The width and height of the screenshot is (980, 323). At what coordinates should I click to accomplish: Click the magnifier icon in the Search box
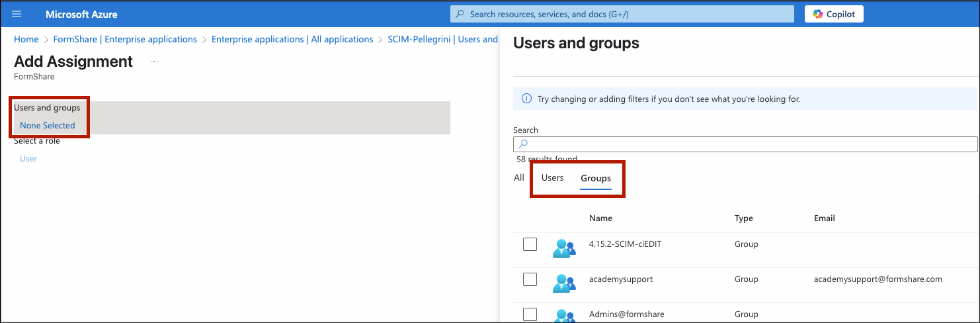point(523,144)
